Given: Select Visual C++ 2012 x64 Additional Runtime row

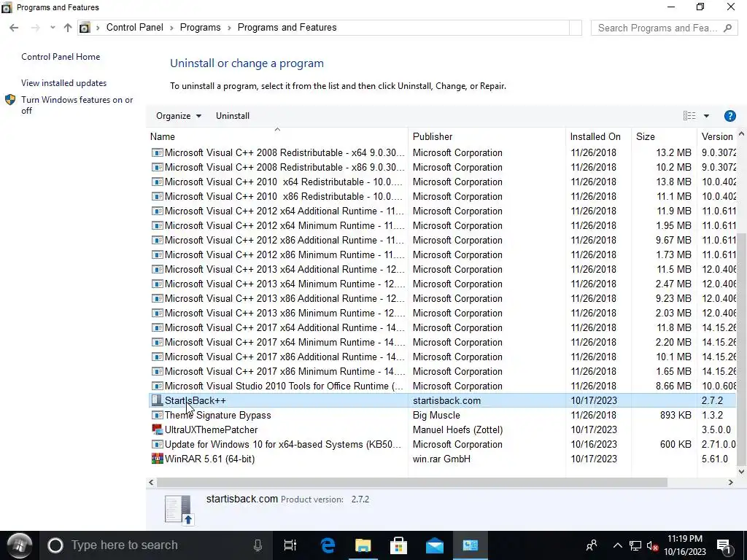Looking at the screenshot, I should (443, 211).
